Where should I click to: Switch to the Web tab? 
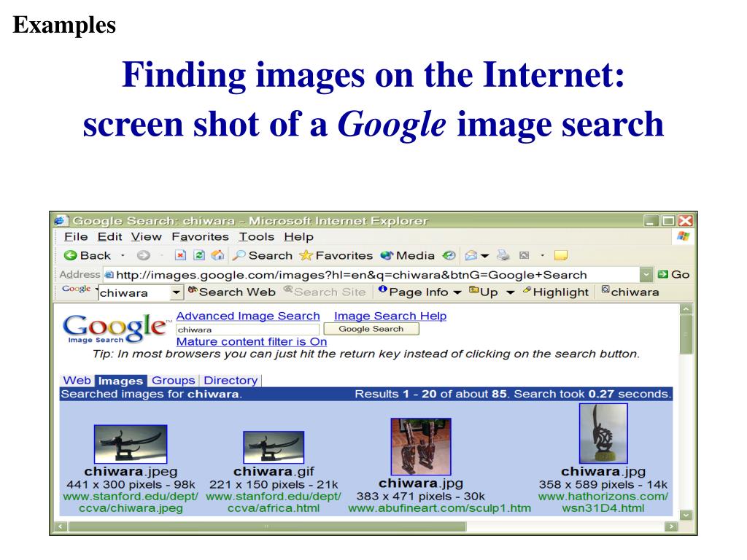click(x=77, y=381)
